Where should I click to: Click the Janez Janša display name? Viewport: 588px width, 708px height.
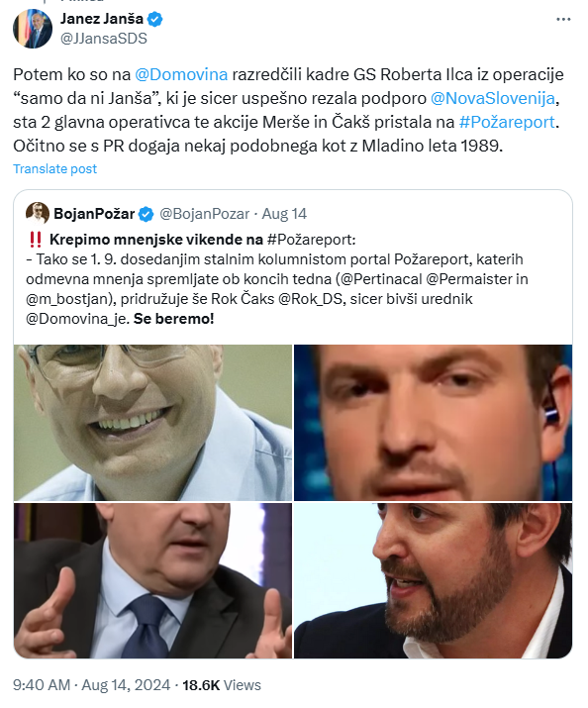coord(102,19)
